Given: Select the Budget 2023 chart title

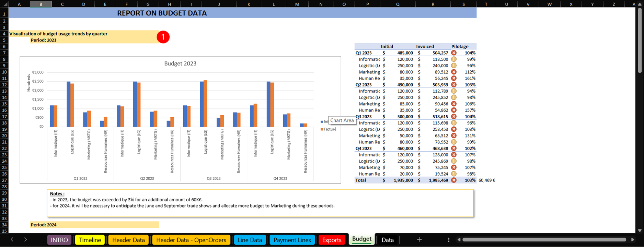Looking at the screenshot, I should click(180, 63).
